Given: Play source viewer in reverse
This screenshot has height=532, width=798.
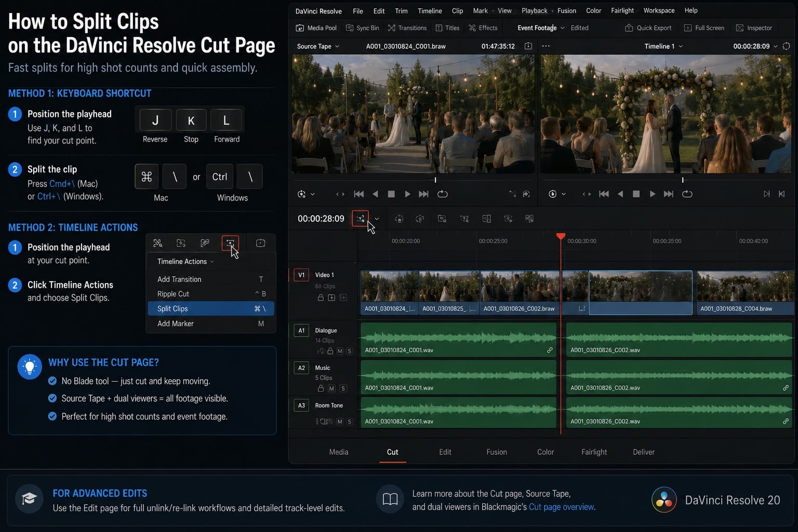Looking at the screenshot, I should (375, 194).
